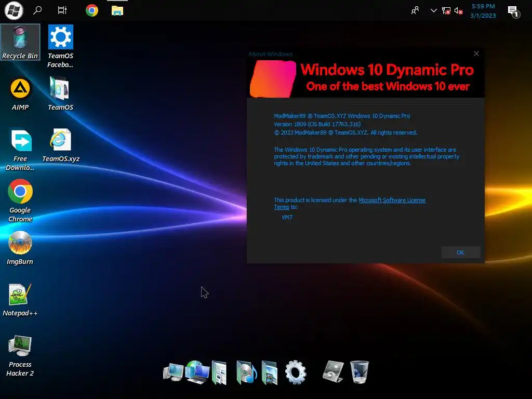
Task: Select the Google Chrome desktop icon
Action: coord(20,201)
